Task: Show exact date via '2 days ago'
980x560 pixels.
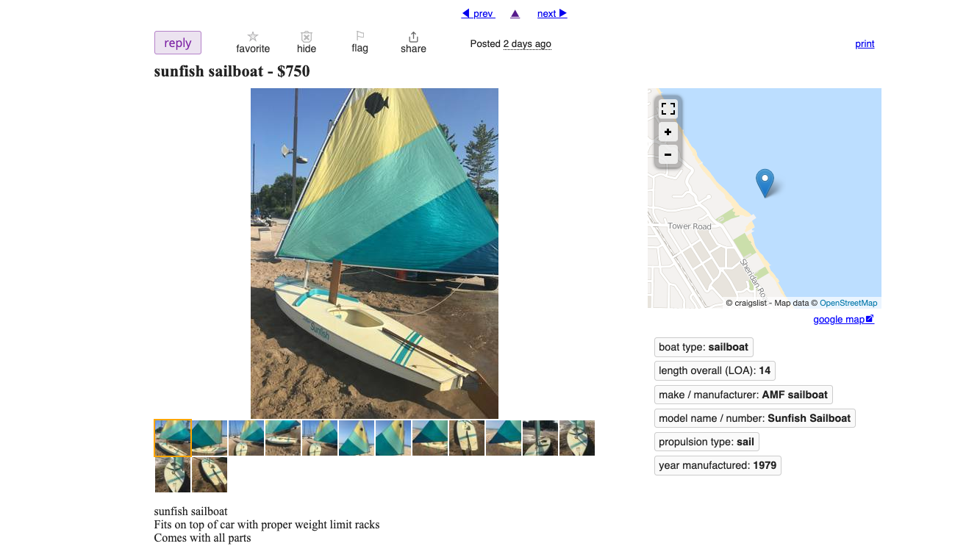Action: point(527,44)
